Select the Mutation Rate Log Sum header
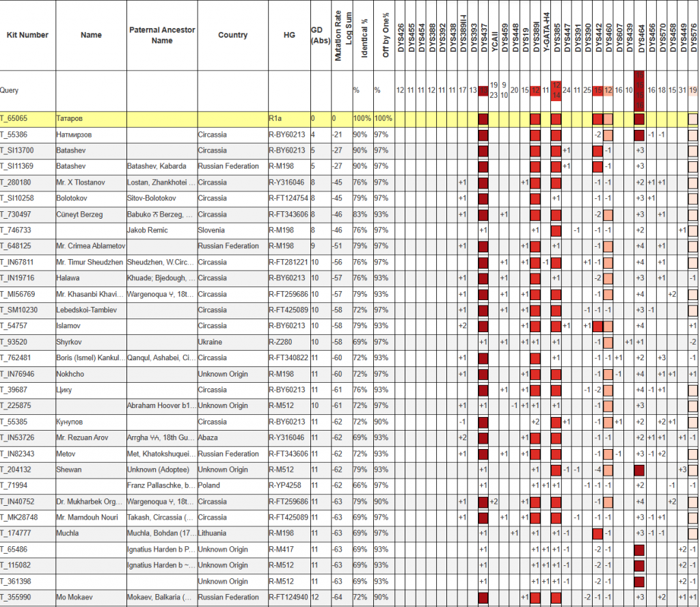Screen dimensions: 700x607 [x=342, y=35]
